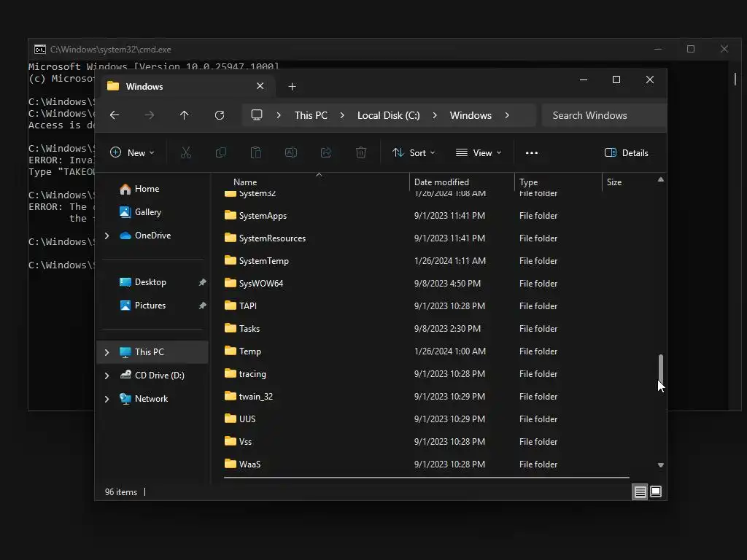Select Network in the sidebar

click(x=151, y=399)
